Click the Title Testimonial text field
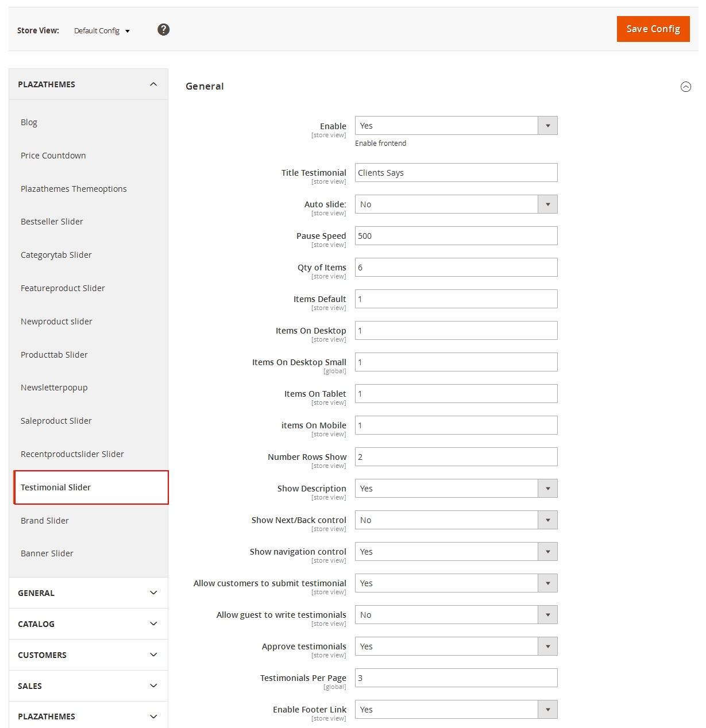The height and width of the screenshot is (728, 706). tap(456, 173)
